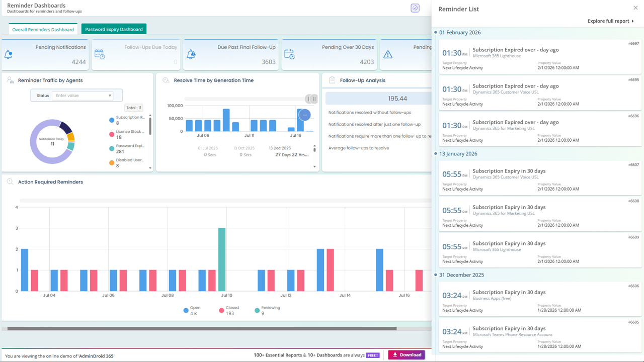Click the Follow-Up Analysis clipboard icon
Viewport: 644px width, 362px height.
(332, 80)
